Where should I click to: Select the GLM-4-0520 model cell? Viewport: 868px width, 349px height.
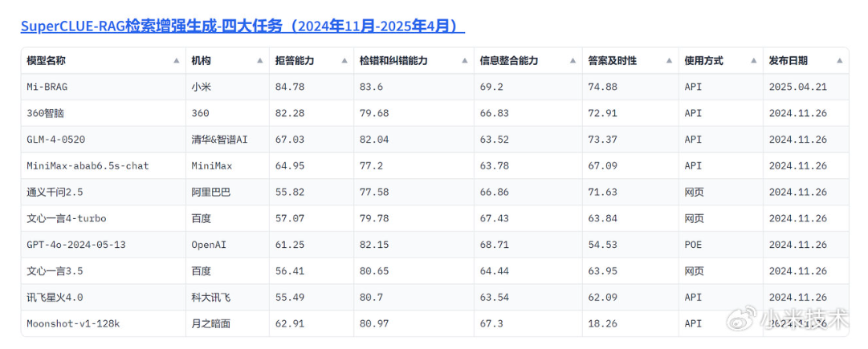coord(104,140)
